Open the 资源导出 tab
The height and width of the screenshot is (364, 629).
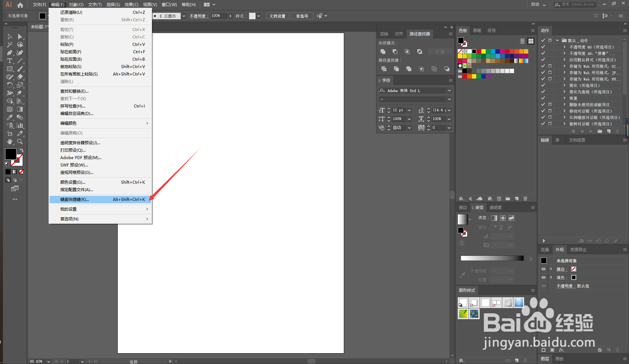click(578, 250)
